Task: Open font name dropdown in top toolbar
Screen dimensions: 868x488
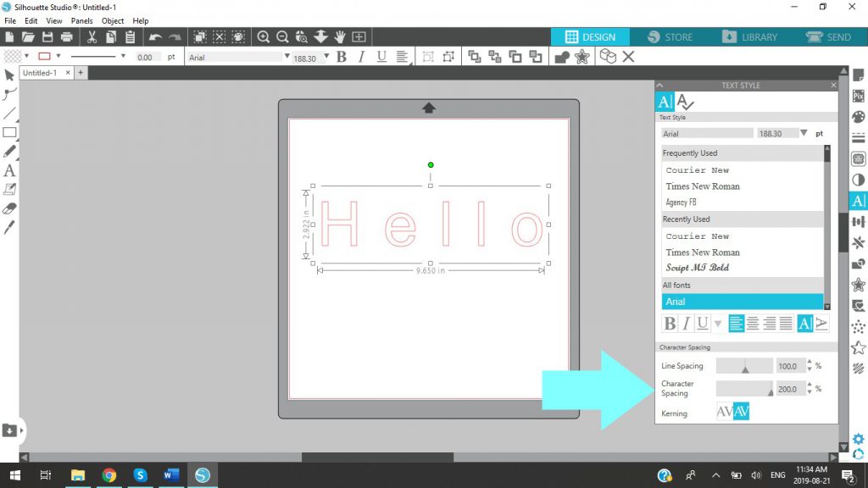Action: 287,57
